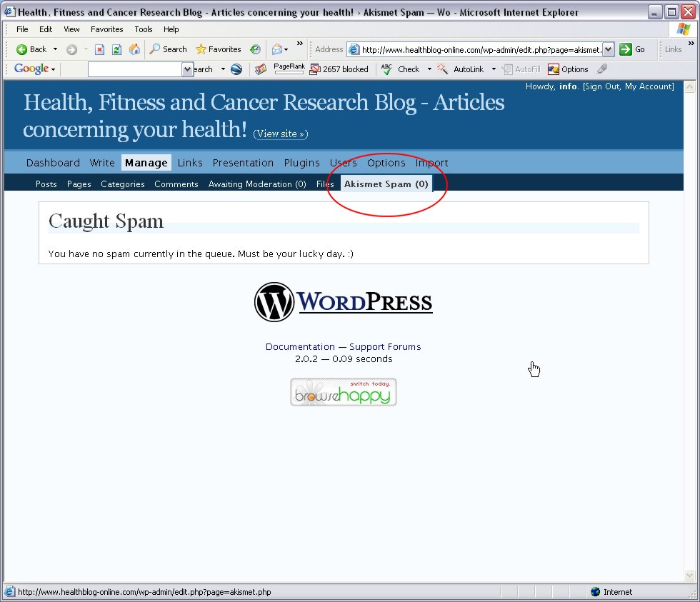Click the Browse Happy badge
The width and height of the screenshot is (700, 602).
coord(344,392)
